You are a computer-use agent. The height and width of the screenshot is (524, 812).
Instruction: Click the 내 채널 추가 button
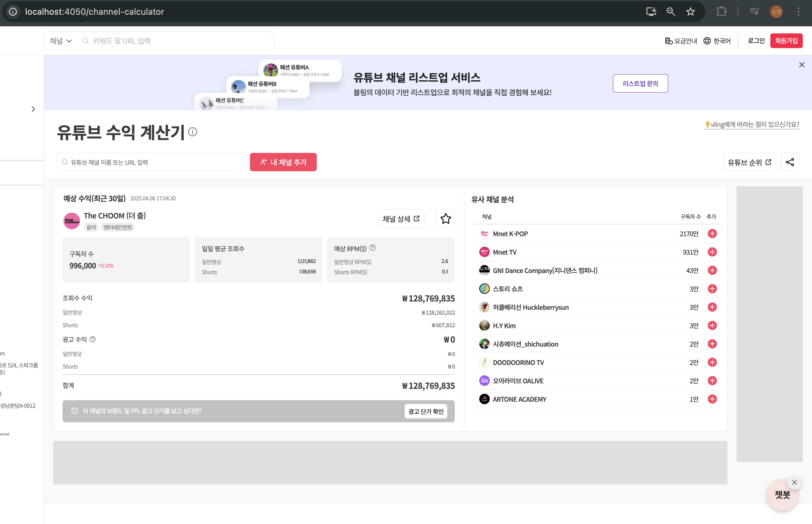[x=283, y=162]
